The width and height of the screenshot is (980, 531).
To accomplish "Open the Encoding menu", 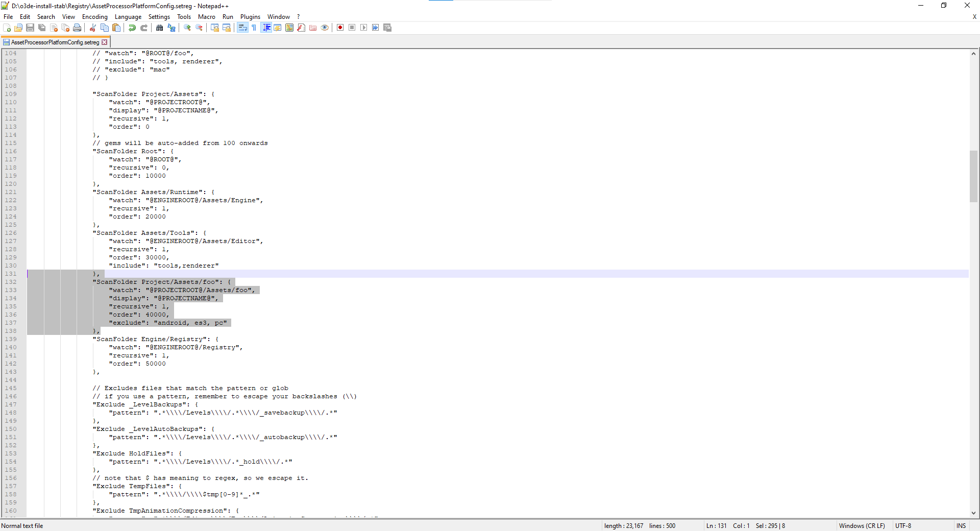I will pos(94,16).
